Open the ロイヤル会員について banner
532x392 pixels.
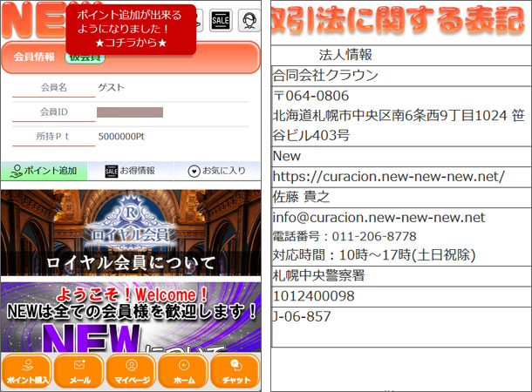point(131,233)
